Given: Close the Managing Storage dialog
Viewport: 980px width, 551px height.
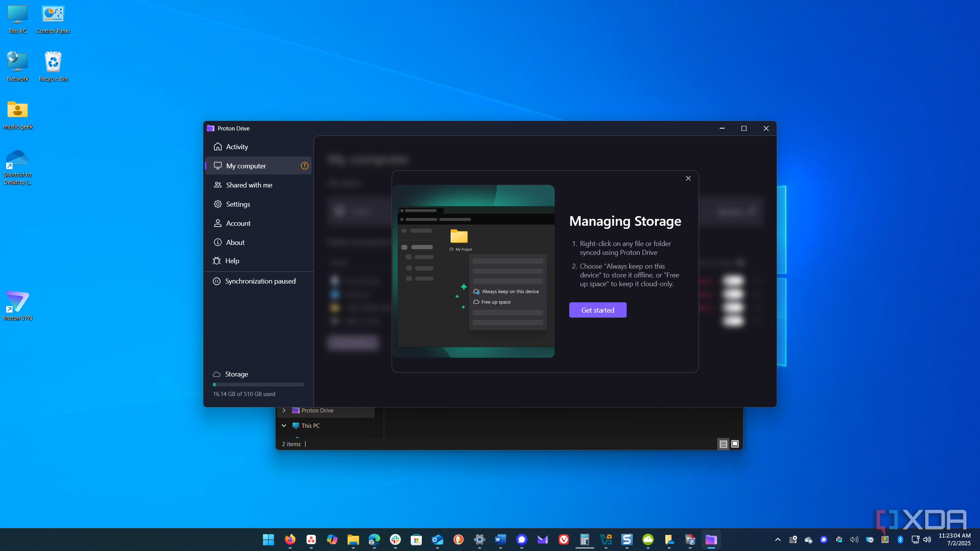Looking at the screenshot, I should (x=688, y=179).
